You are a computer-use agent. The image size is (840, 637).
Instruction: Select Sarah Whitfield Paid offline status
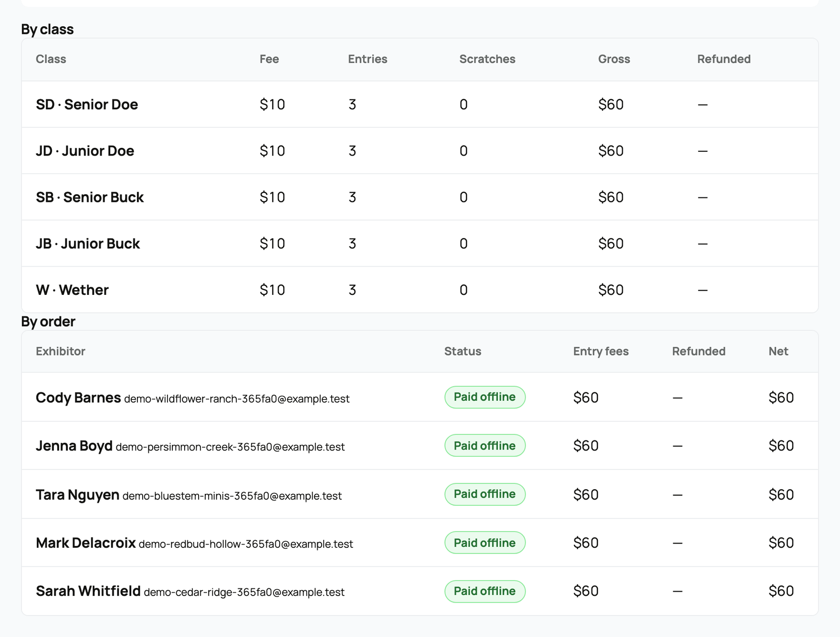tap(484, 591)
